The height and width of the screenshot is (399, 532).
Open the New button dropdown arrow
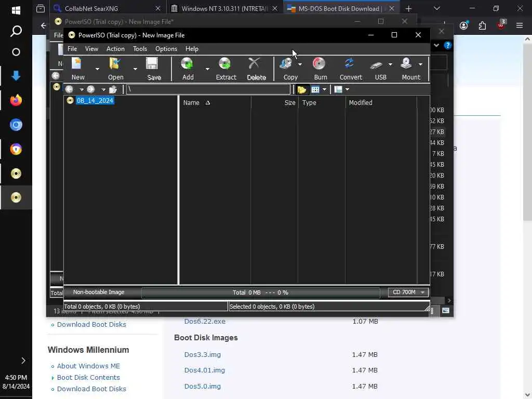(97, 69)
